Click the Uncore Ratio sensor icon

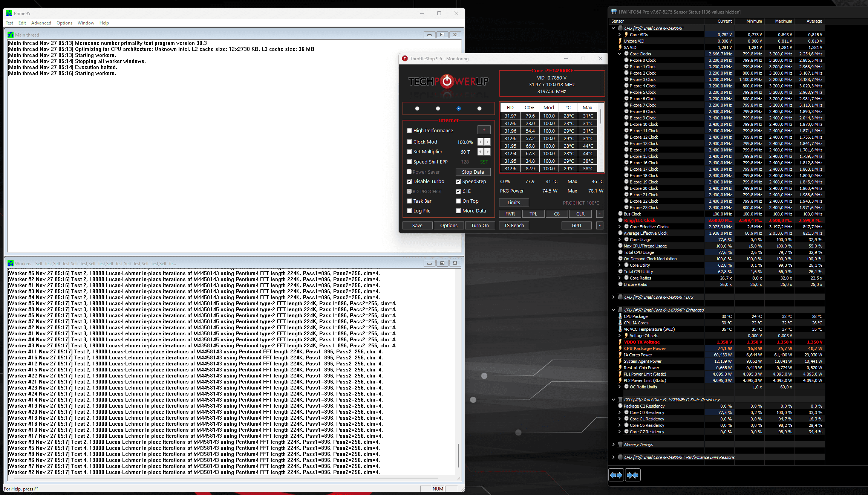620,284
